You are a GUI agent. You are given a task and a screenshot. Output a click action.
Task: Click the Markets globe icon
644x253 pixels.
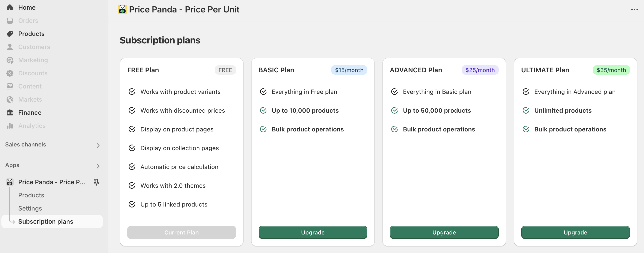coord(10,100)
